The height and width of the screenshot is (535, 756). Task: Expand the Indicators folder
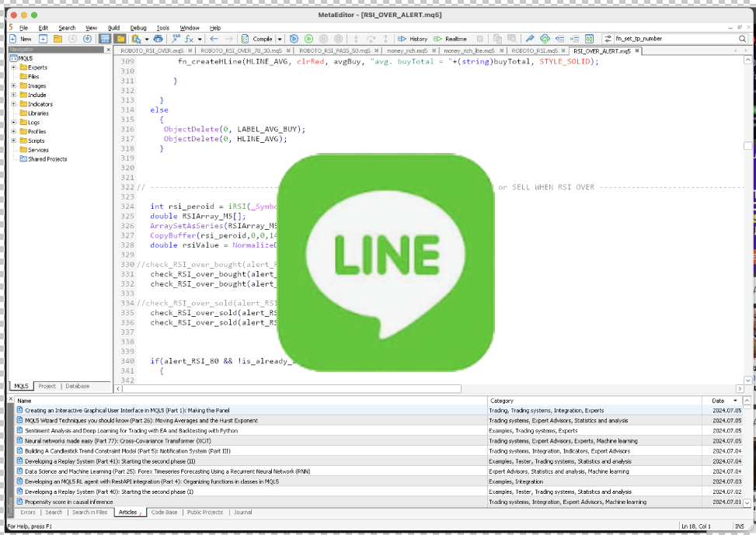[13, 104]
